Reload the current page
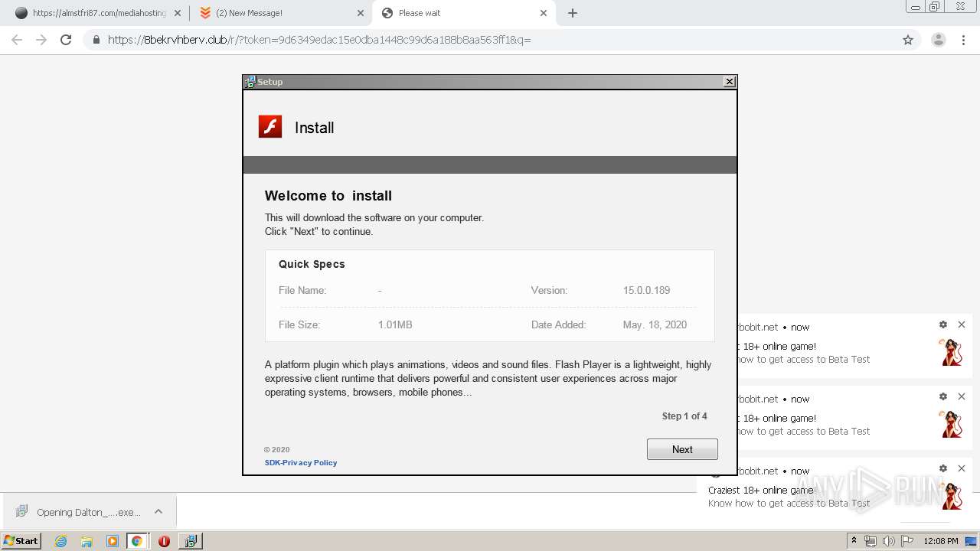 pos(66,40)
